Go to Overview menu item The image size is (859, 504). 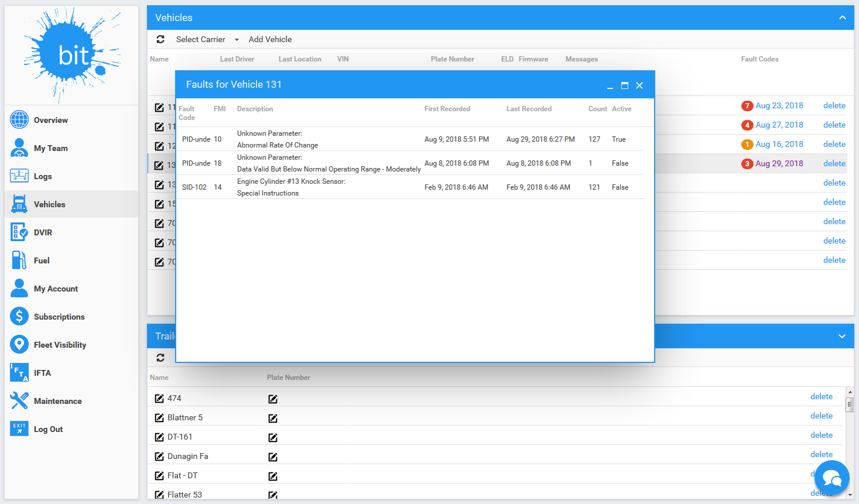(x=51, y=120)
